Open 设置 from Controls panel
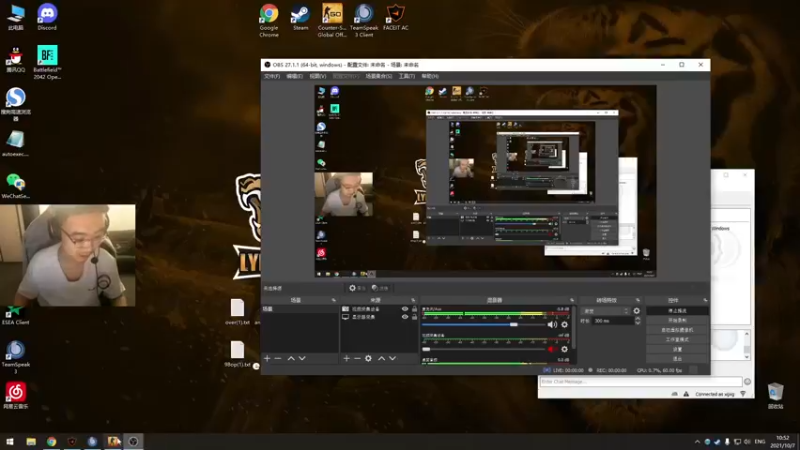800x450 pixels. click(677, 349)
